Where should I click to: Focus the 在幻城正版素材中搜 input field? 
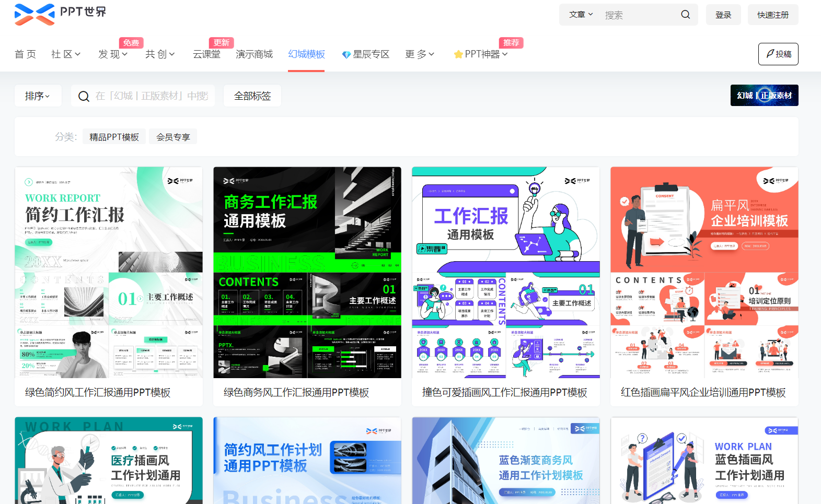pyautogui.click(x=152, y=96)
